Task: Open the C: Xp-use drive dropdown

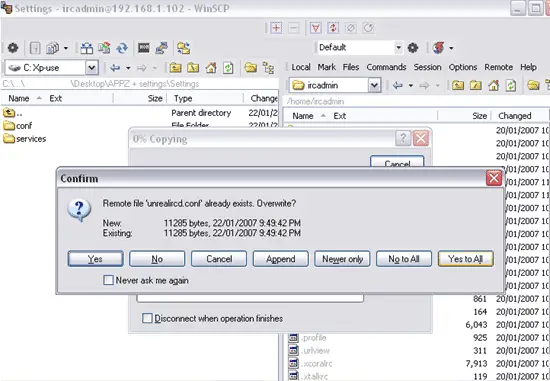Action: coord(92,68)
